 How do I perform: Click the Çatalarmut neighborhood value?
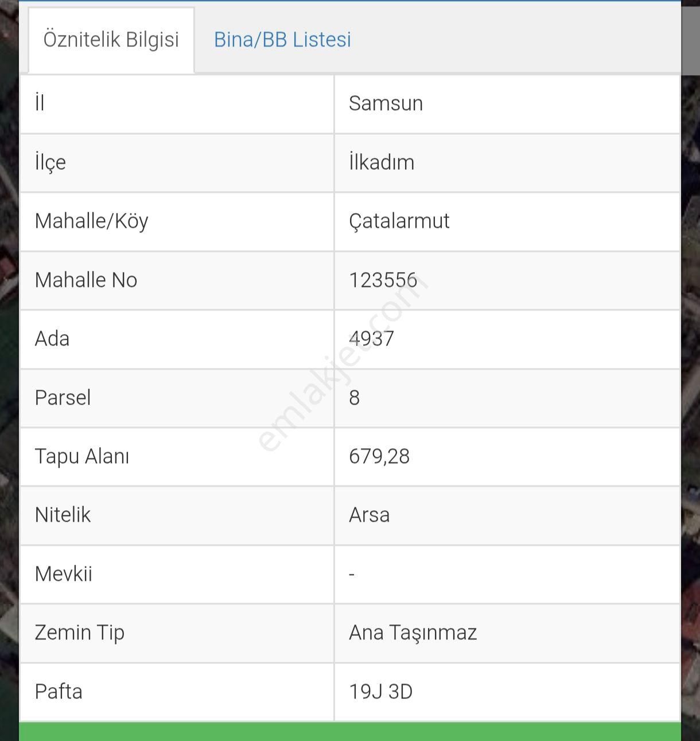[399, 221]
